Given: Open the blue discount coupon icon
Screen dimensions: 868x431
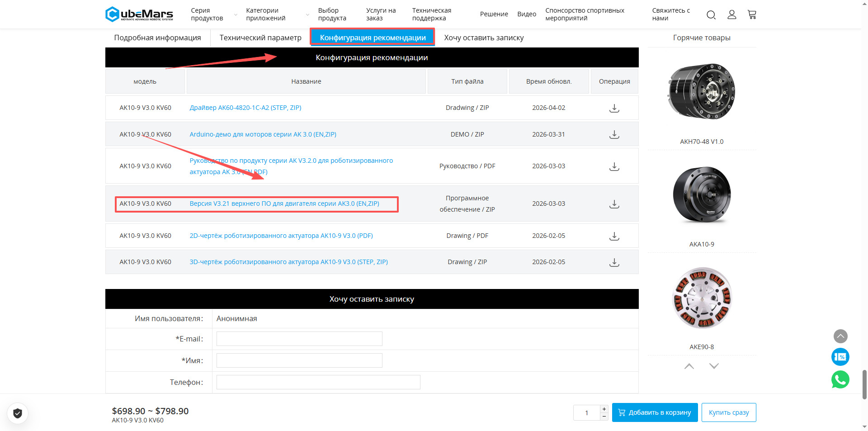Looking at the screenshot, I should point(840,357).
